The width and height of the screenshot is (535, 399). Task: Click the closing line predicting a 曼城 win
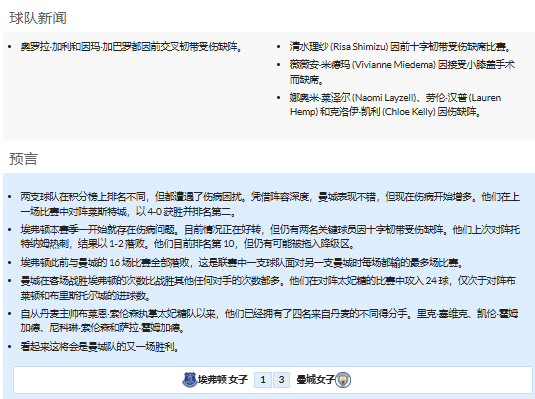99,347
